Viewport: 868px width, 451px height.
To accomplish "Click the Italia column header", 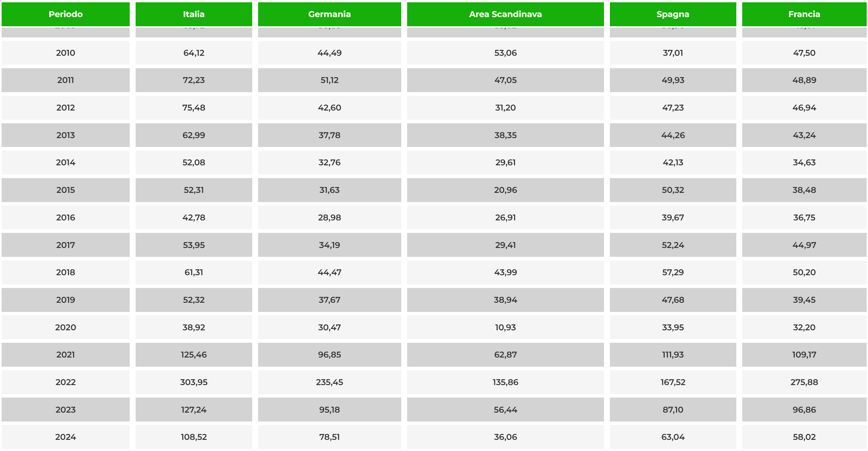I will pyautogui.click(x=194, y=14).
